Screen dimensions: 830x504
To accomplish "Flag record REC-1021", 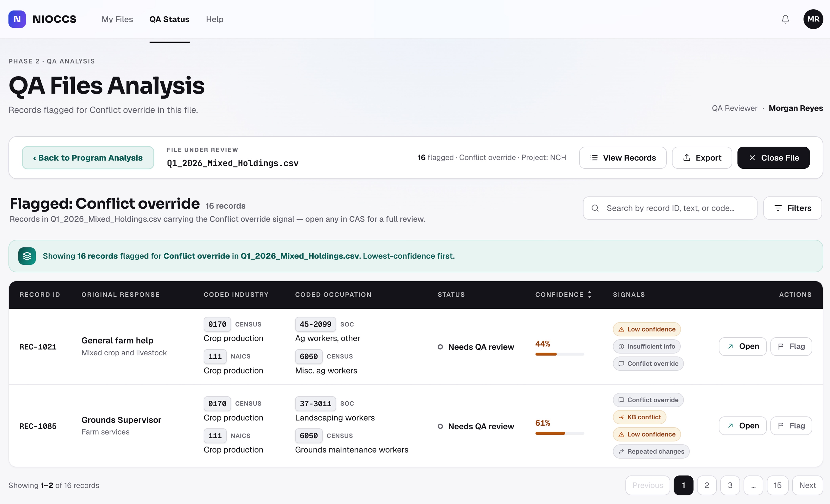I will pos(791,346).
